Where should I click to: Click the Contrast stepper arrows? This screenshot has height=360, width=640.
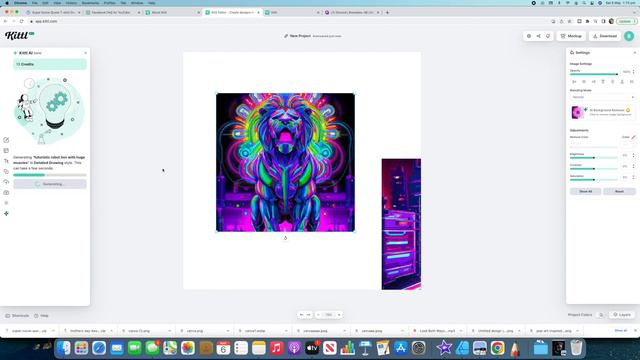[x=633, y=167]
